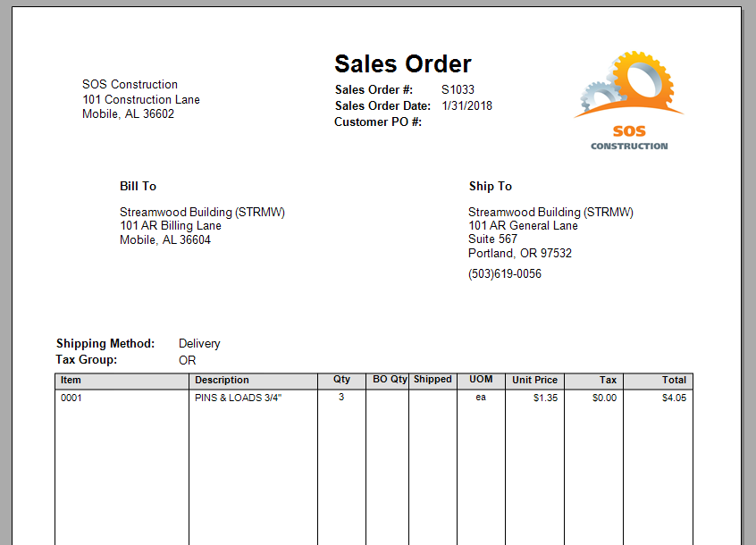Viewport: 756px width, 545px height.
Task: Click Portland, OR 97532 line
Action: [520, 253]
